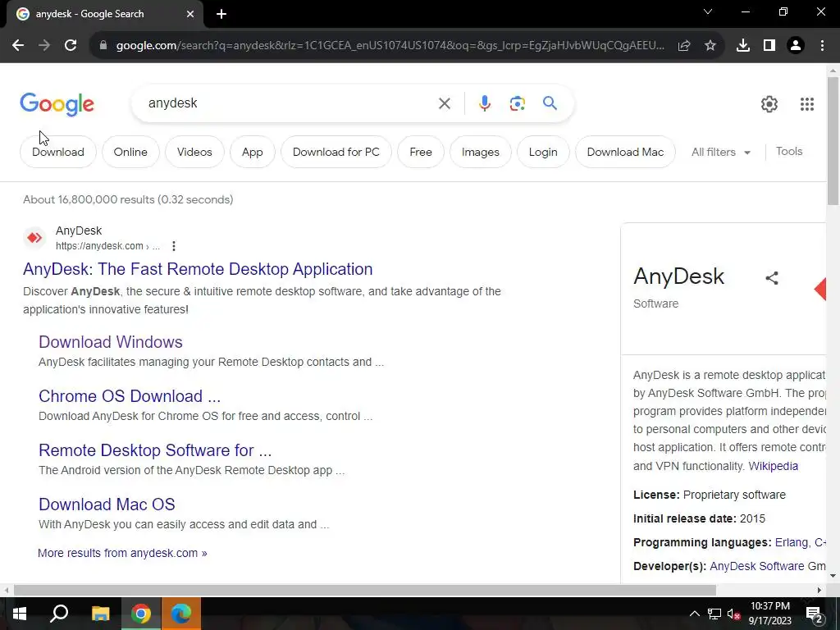
Task: Open the AnyDesk result three-dot options
Action: (174, 246)
